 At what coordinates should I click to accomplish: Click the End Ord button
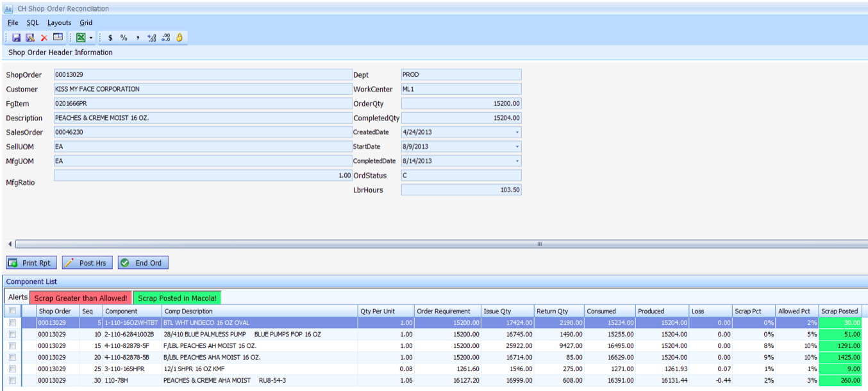point(142,263)
